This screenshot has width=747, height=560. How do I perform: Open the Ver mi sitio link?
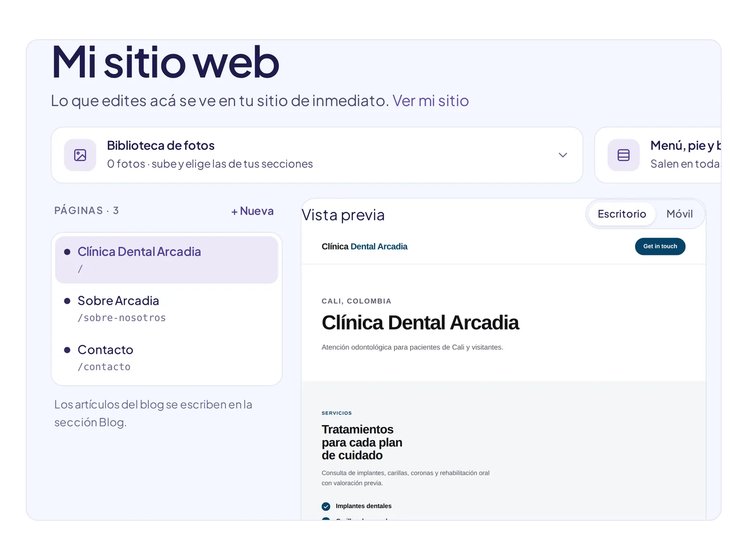[x=430, y=101]
